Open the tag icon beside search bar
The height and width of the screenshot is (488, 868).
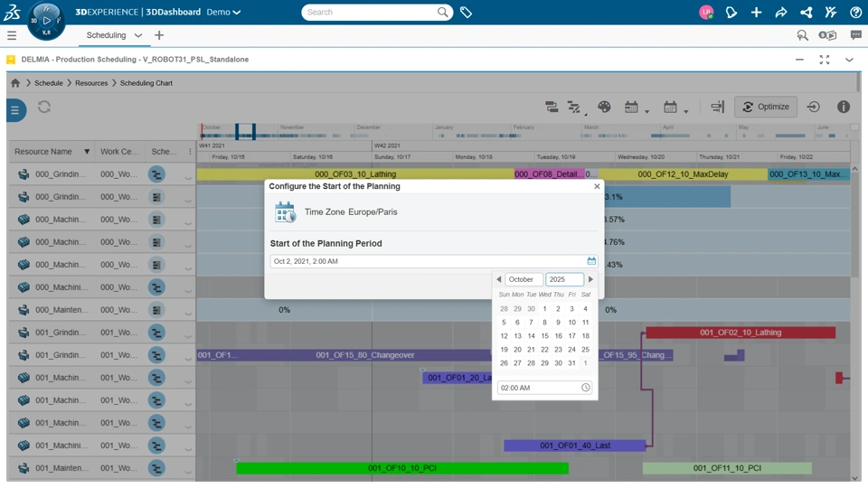point(466,13)
